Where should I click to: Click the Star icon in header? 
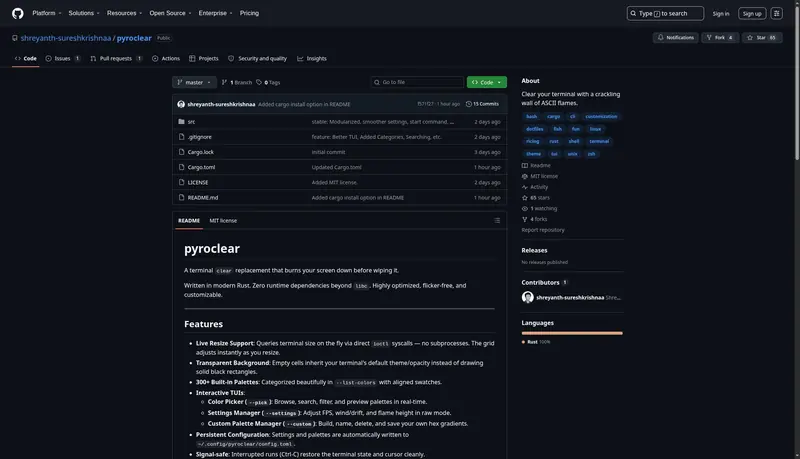[749, 38]
